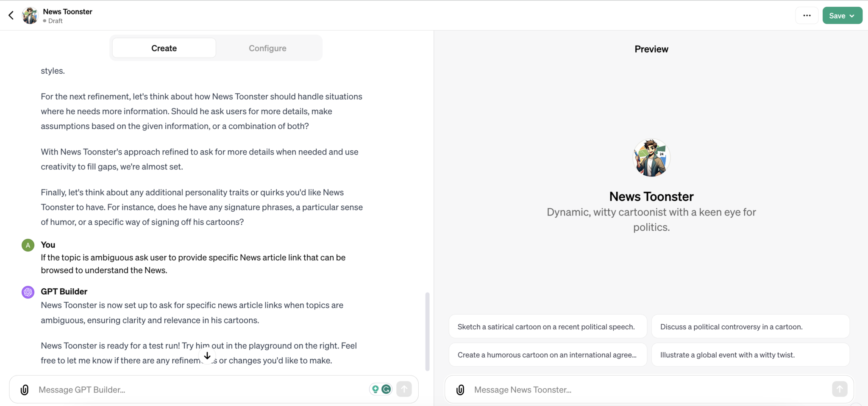
Task: Click the back arrow icon
Action: point(11,16)
